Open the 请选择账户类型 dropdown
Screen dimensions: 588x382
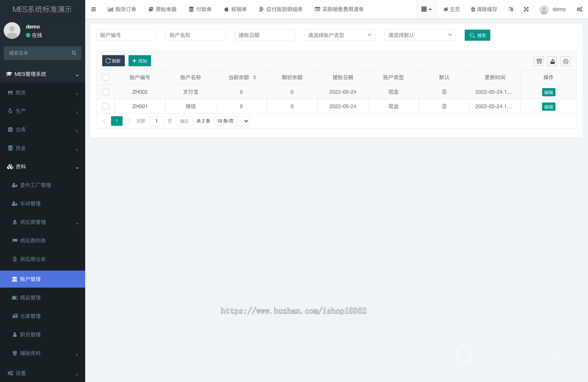[339, 35]
